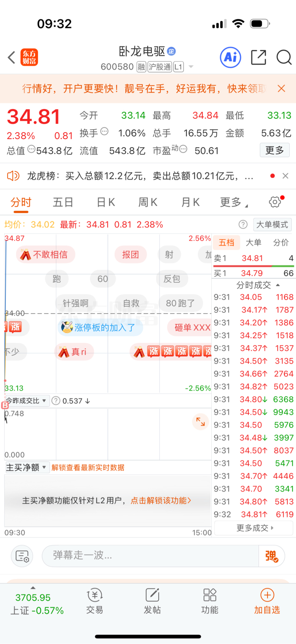Toggle 大单模式 button
The height and width of the screenshot is (644, 296).
coord(272,224)
